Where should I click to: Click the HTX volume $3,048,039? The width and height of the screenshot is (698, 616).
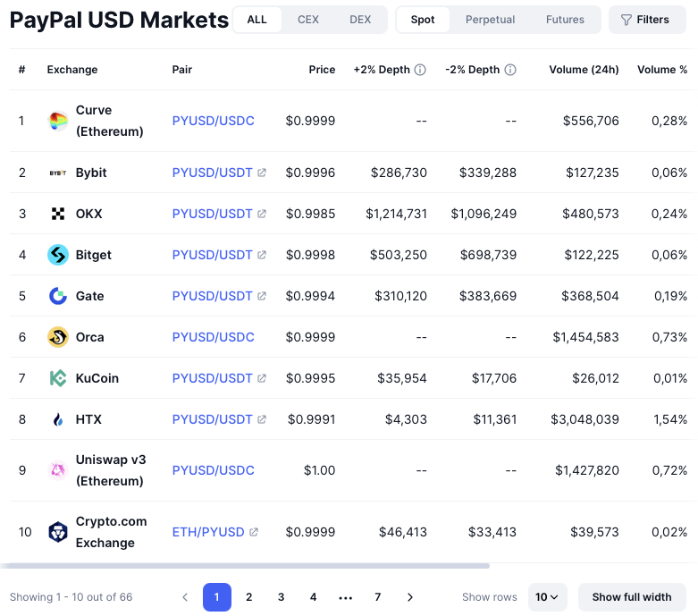point(584,419)
